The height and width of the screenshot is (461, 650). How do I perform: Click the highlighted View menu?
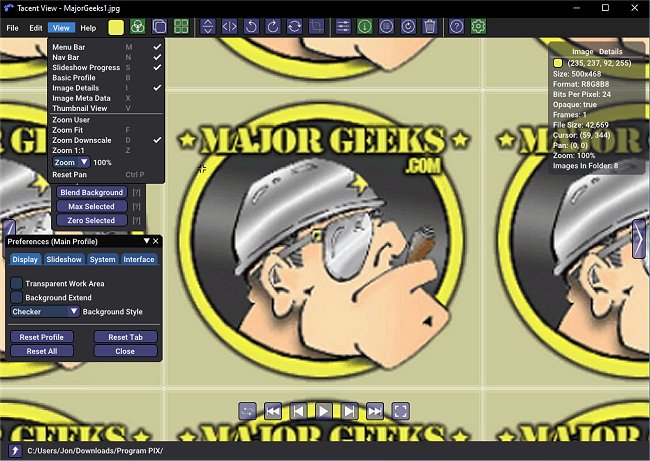coord(61,28)
